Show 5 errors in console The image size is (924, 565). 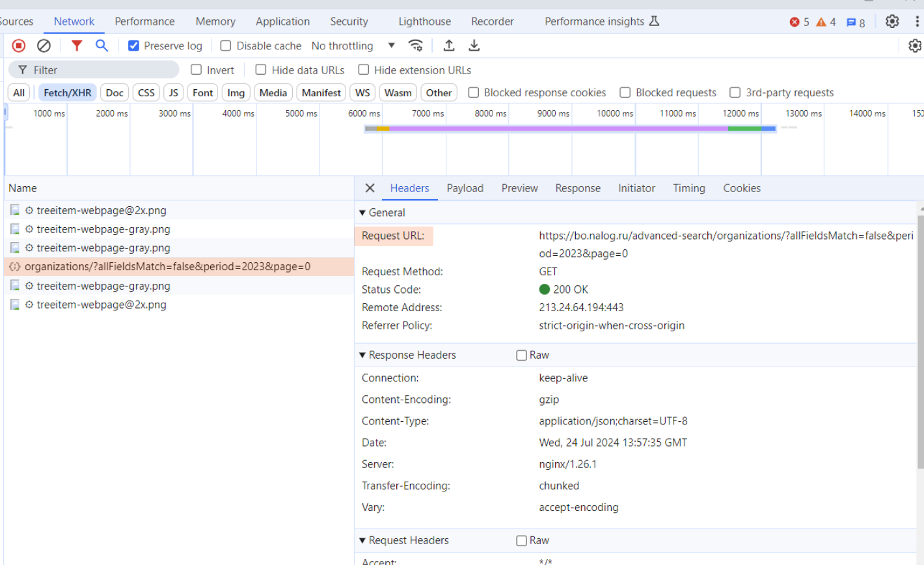[799, 22]
